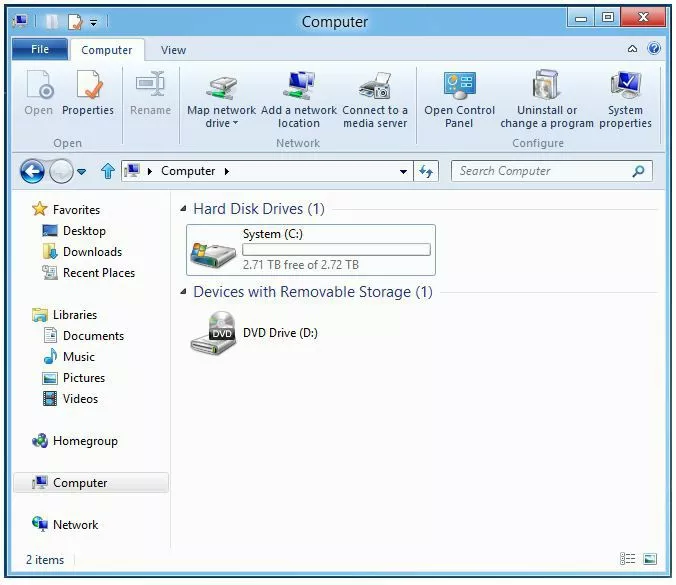Viewport: 676px width, 585px height.
Task: Switch to large icons view in status bar
Action: (x=650, y=560)
